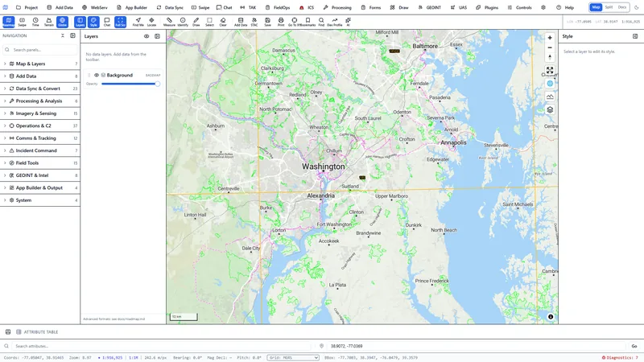Open the Grid: MGRS dropdown

(x=293, y=357)
